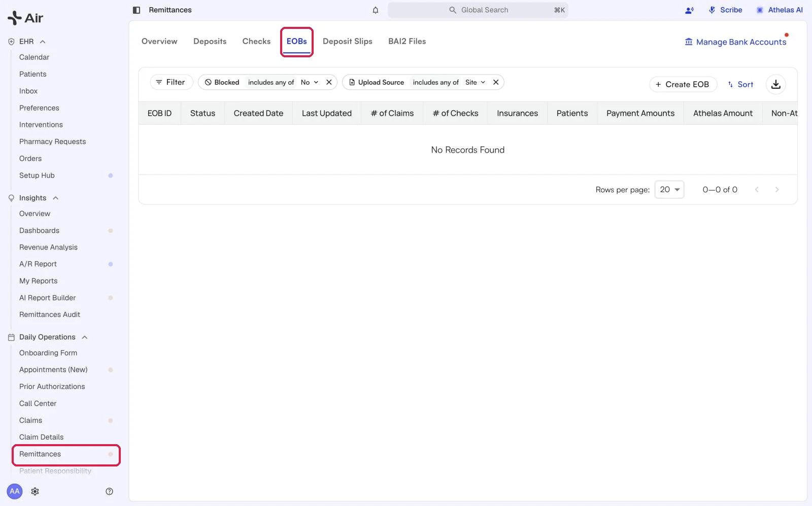Download the EOB table export
Screen dimensions: 812x506
[x=776, y=84]
